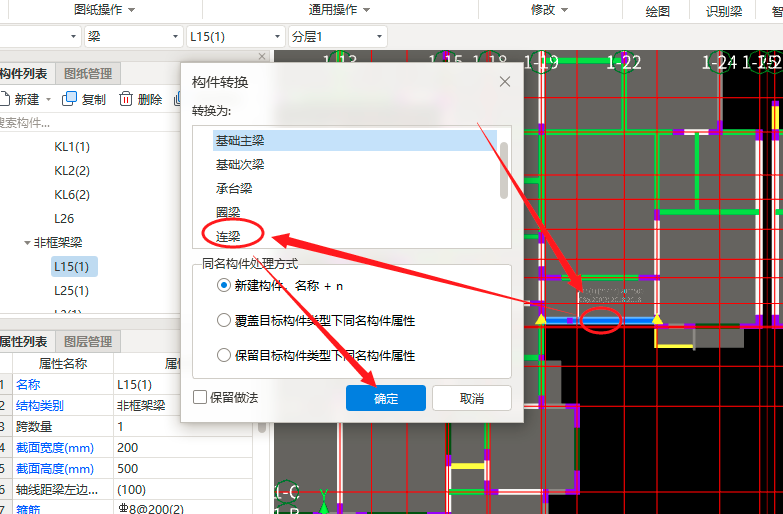Select 保留目标构件类型下同名构件属性 radio option

[x=224, y=355]
